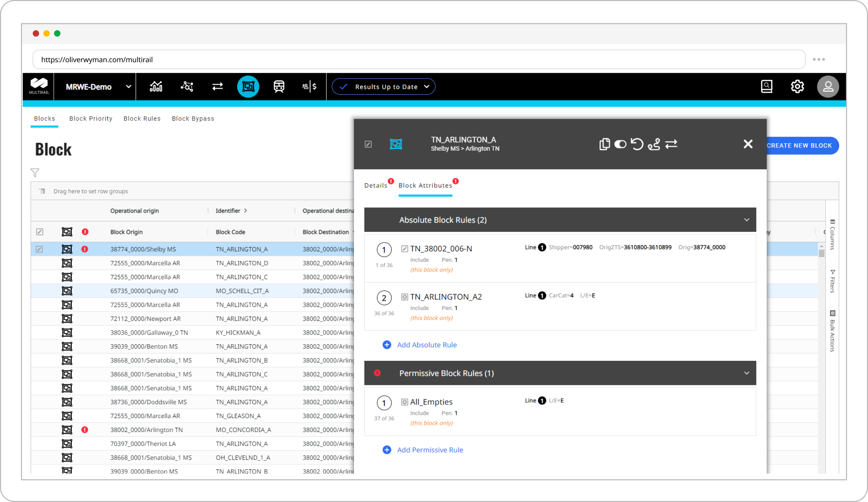Toggle checkbox next to TN_38002_006-N rule
The height and width of the screenshot is (502, 868).
[x=404, y=249]
